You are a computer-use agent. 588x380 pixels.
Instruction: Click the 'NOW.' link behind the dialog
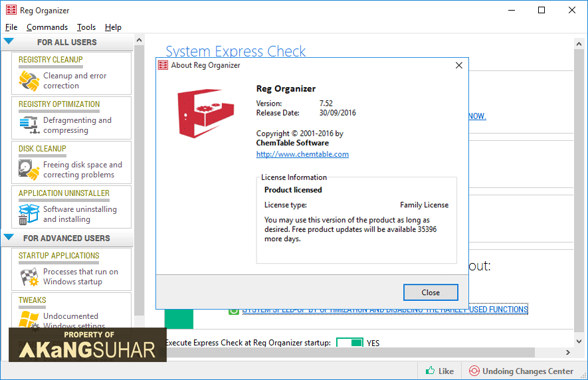tap(477, 116)
